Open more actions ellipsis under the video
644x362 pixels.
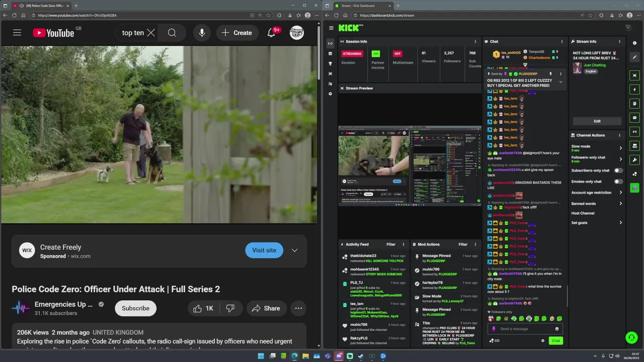[298, 308]
